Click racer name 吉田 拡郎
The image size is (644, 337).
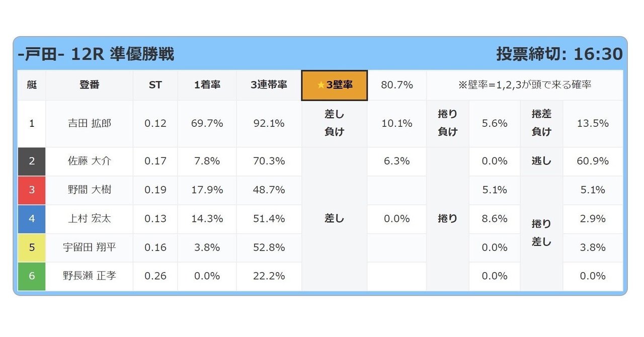point(90,123)
